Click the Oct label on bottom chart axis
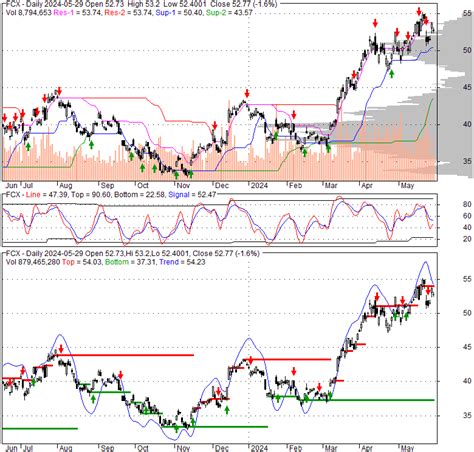Viewport: 474px width, 452px height. [x=142, y=448]
